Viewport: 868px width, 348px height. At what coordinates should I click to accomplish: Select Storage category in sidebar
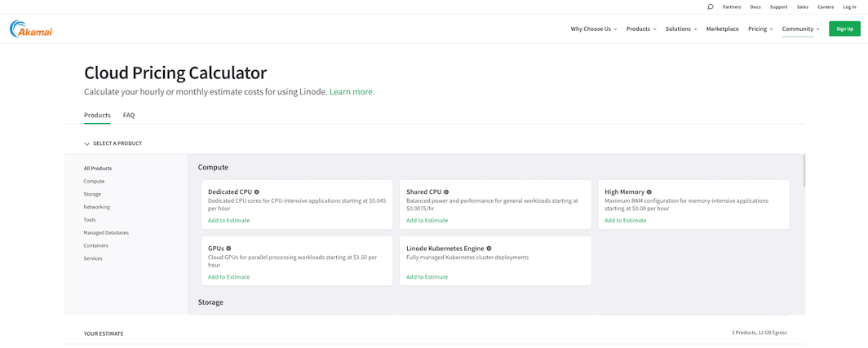92,194
